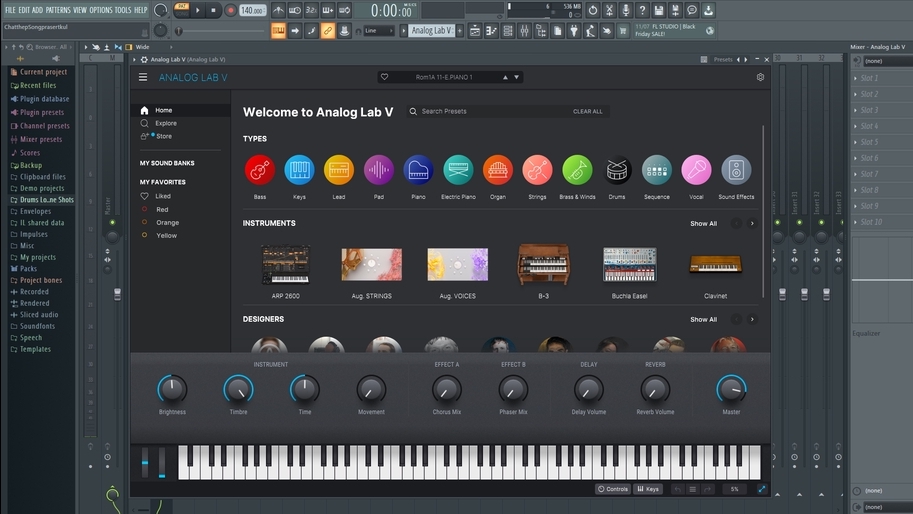Toggle the orange link snap icon
This screenshot has height=514, width=913.
tap(328, 31)
